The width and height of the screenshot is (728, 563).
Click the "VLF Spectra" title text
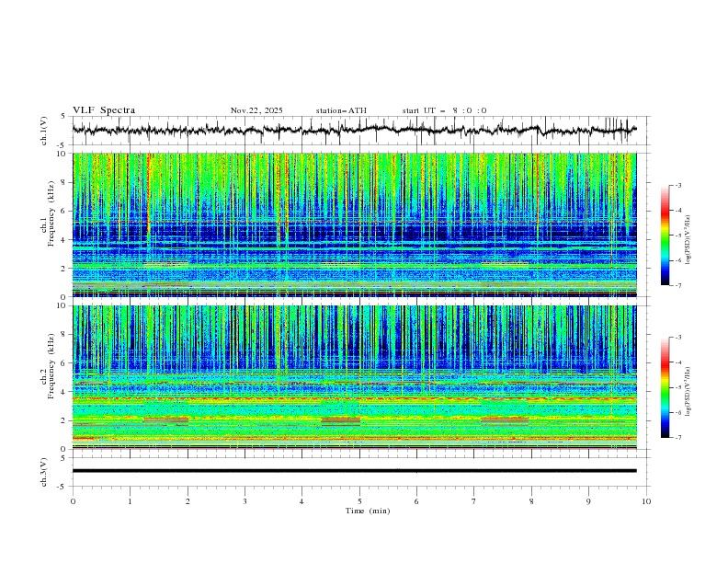tap(104, 110)
